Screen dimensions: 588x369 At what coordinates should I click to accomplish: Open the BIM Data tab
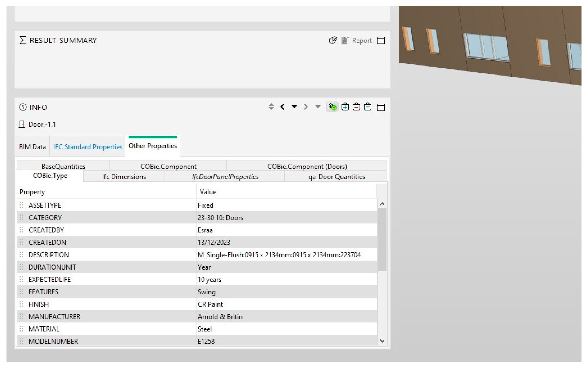pyautogui.click(x=32, y=147)
